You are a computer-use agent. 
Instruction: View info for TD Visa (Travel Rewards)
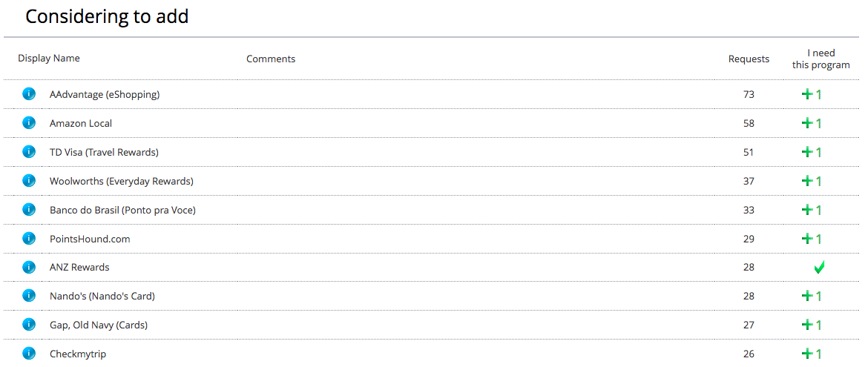tap(29, 152)
